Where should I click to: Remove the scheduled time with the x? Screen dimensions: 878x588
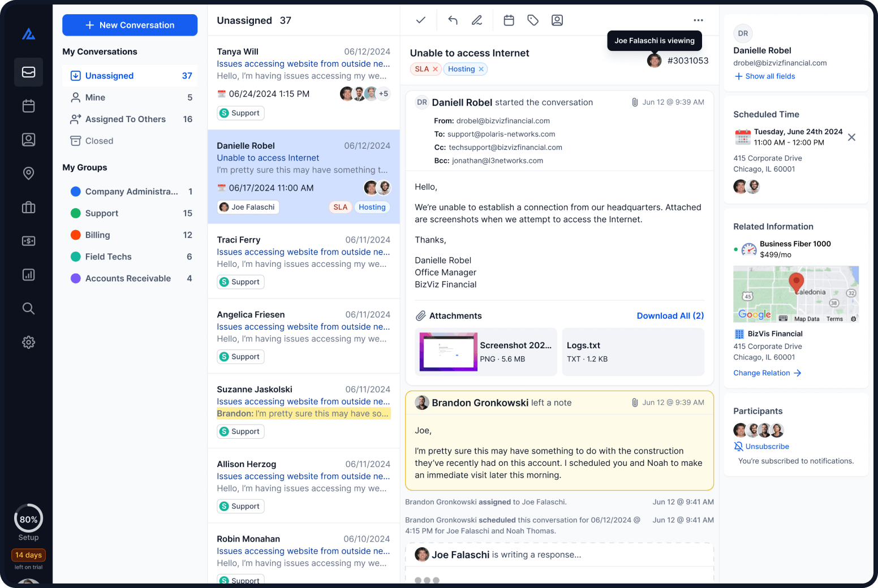tap(851, 137)
